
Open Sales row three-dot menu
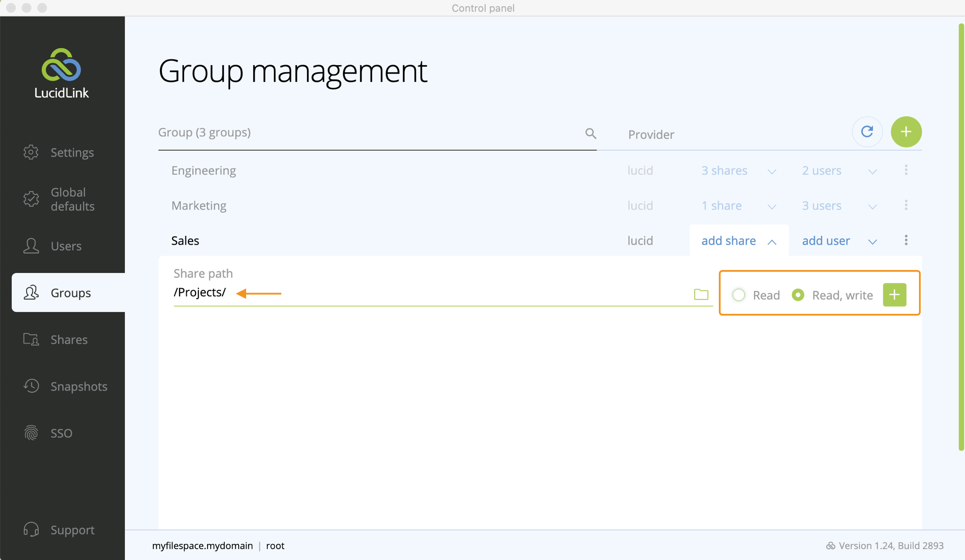pos(906,240)
